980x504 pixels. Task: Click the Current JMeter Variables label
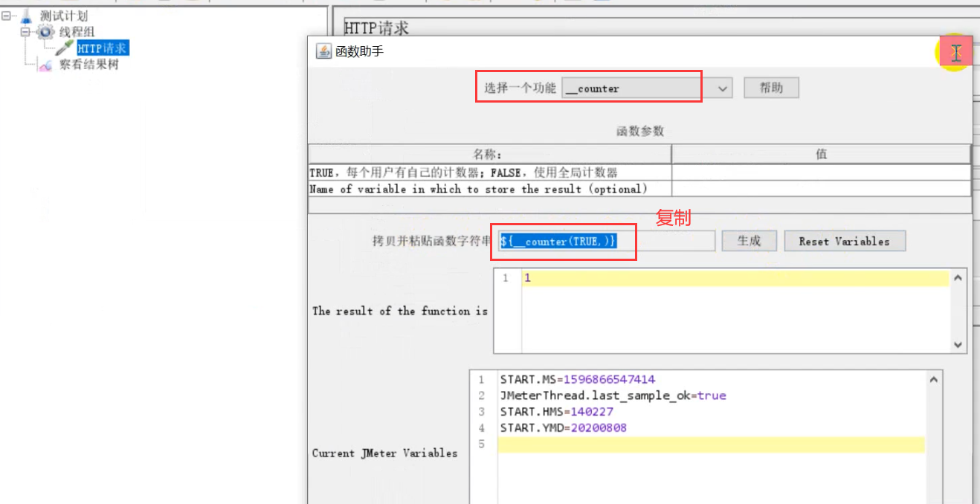coord(385,453)
